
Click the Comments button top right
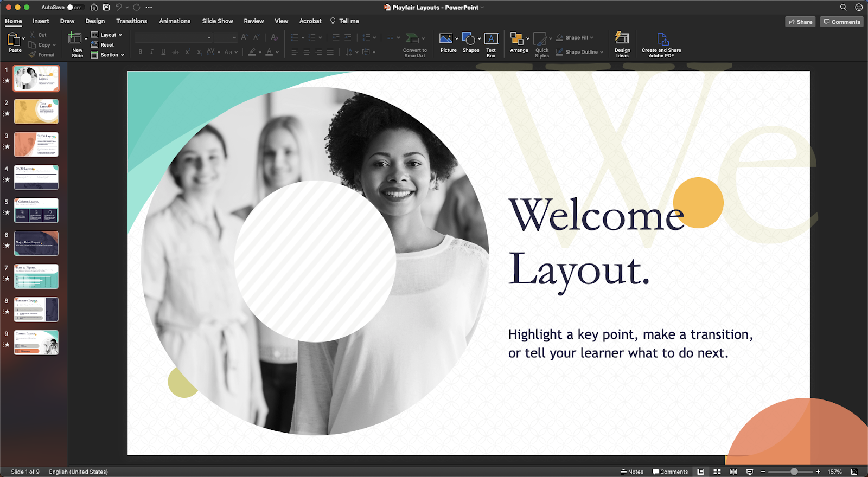(842, 22)
